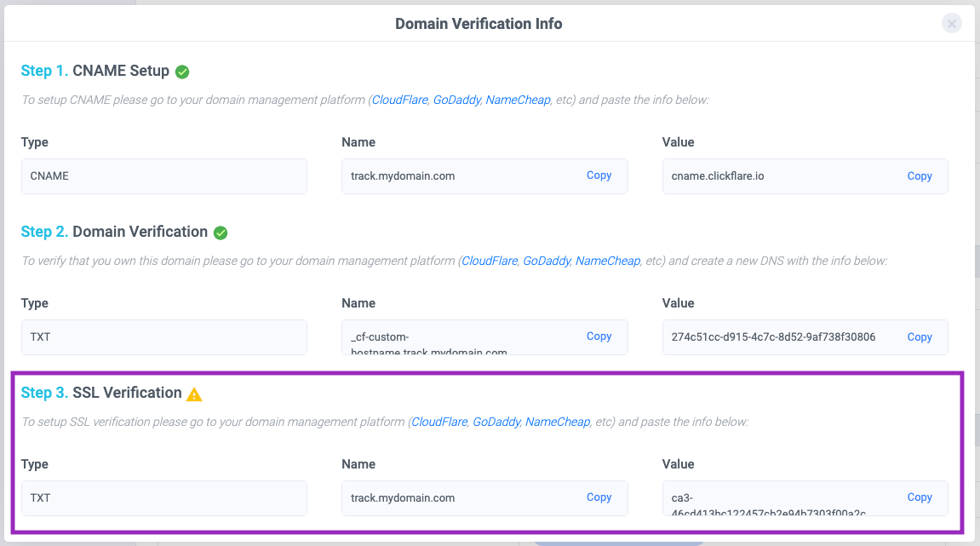Select the cname.clickflare.io value text
The height and width of the screenshot is (546, 980).
pyautogui.click(x=718, y=176)
